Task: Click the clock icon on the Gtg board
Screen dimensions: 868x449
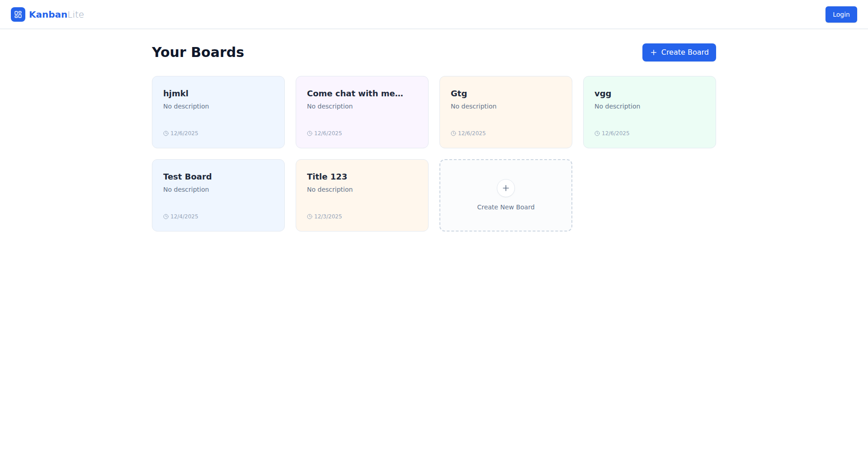Action: pos(453,133)
